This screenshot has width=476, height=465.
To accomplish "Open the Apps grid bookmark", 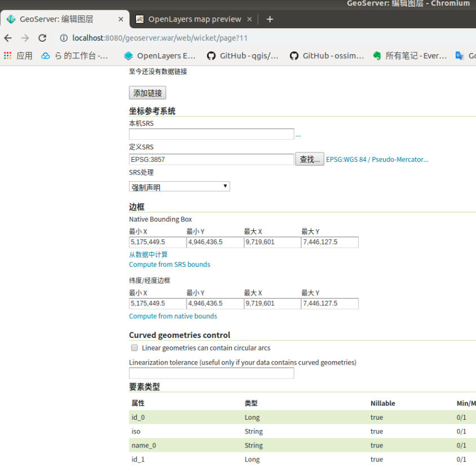I will pyautogui.click(x=8, y=56).
